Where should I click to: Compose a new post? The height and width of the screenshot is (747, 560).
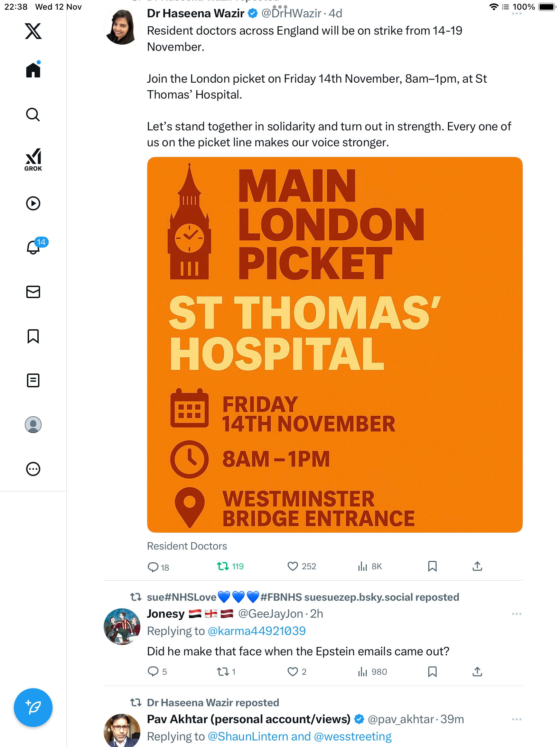pyautogui.click(x=33, y=708)
